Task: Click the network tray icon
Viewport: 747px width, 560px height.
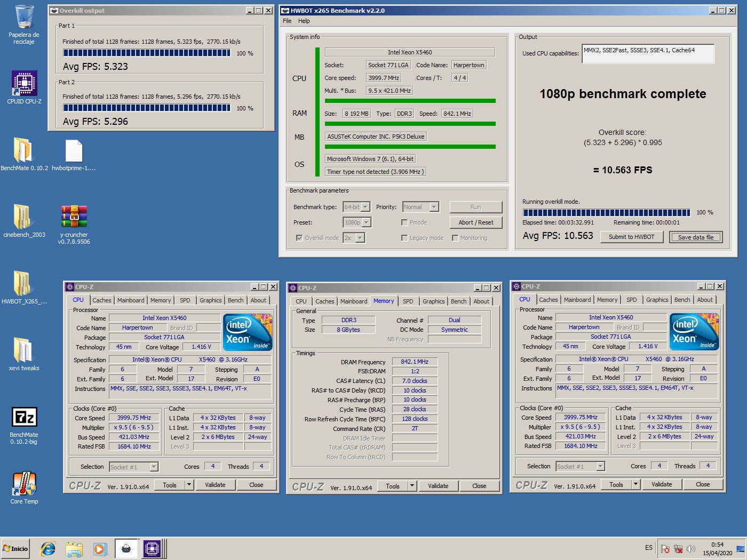Action: coord(678,548)
